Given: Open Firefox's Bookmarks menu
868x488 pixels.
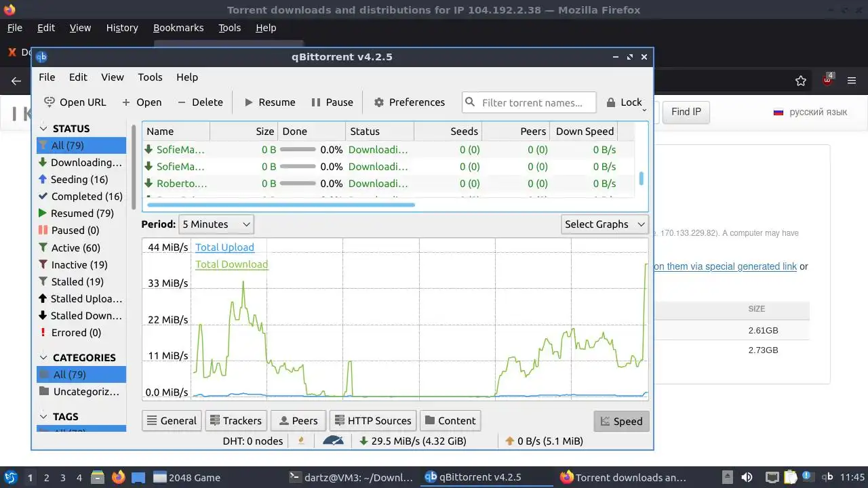Looking at the screenshot, I should coord(178,28).
